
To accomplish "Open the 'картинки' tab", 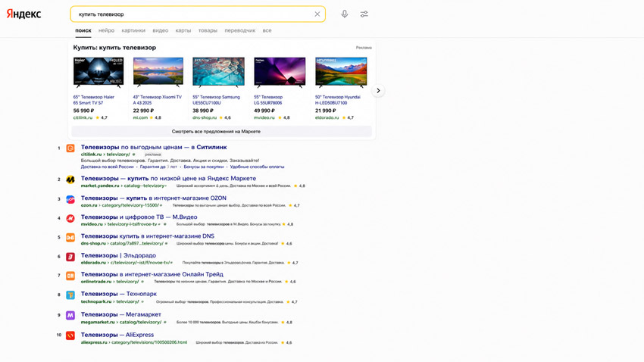I will click(x=133, y=30).
